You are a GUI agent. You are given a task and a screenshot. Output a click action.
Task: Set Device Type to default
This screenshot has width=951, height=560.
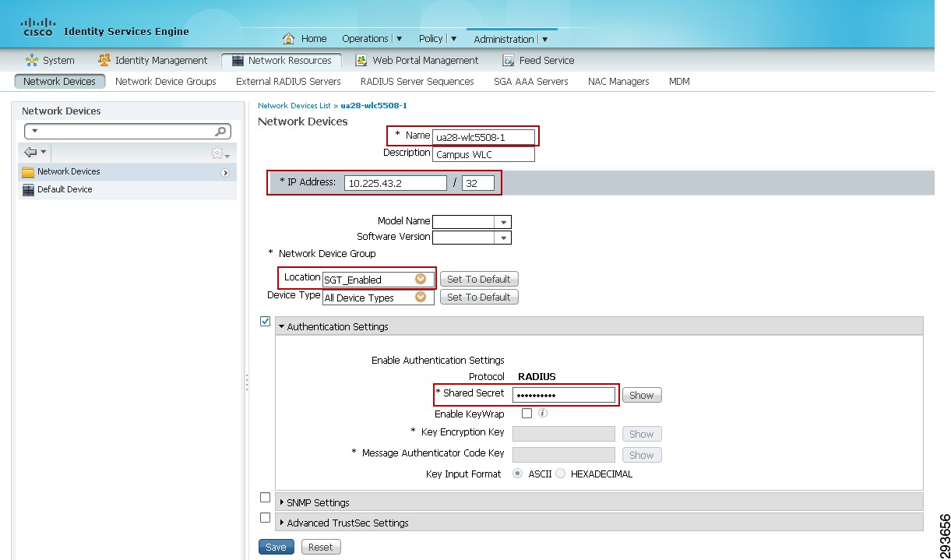pyautogui.click(x=479, y=297)
